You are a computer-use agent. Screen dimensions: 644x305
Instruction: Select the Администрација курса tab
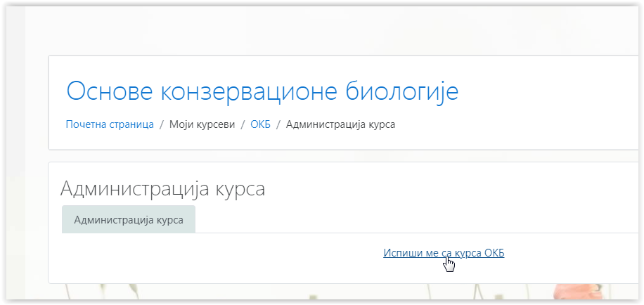pos(129,220)
